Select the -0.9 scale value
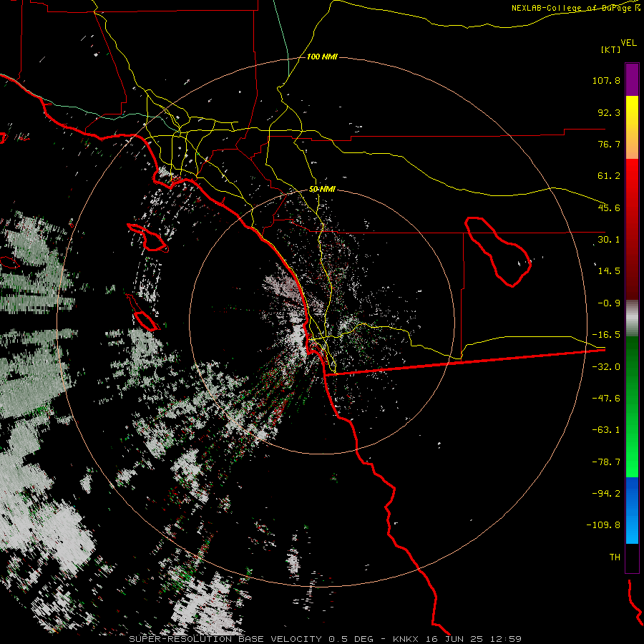Screen dimensions: 644x644 pyautogui.click(x=609, y=303)
